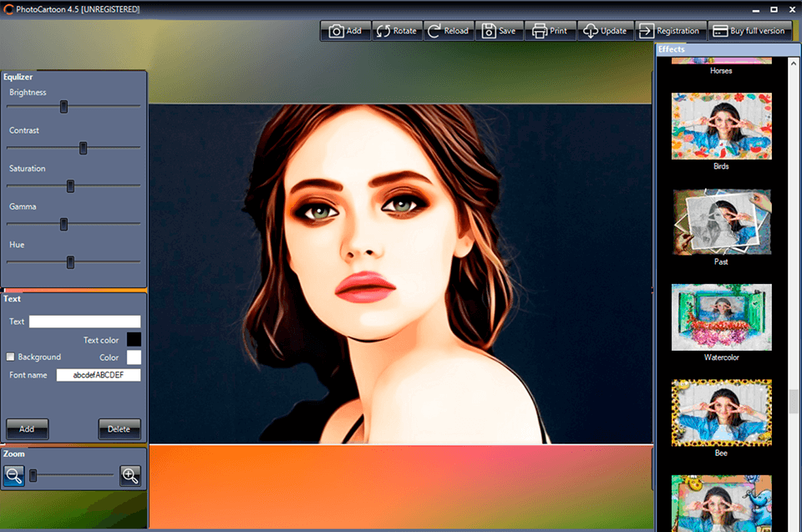Apply the Watercolor effect thumbnail

pyautogui.click(x=721, y=317)
